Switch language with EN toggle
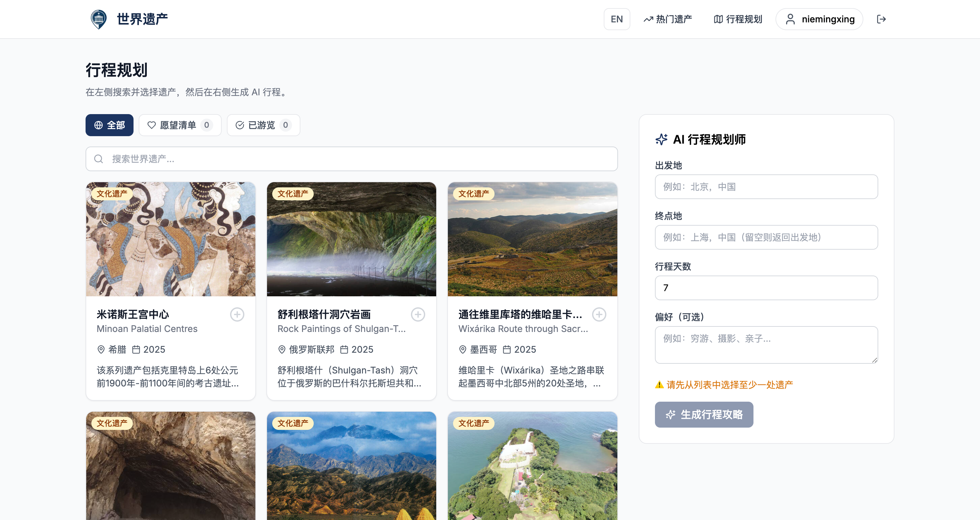Screen dimensions: 980x520 click(x=616, y=19)
